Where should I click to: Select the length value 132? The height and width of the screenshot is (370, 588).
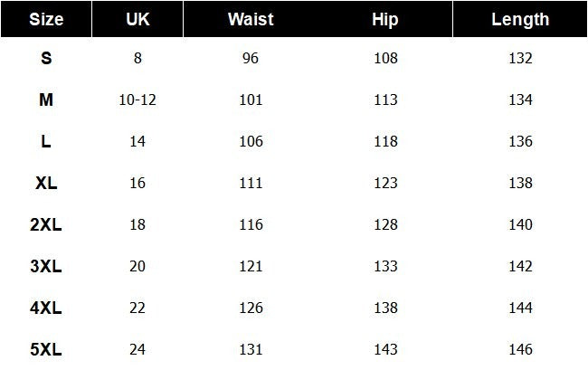(x=520, y=59)
